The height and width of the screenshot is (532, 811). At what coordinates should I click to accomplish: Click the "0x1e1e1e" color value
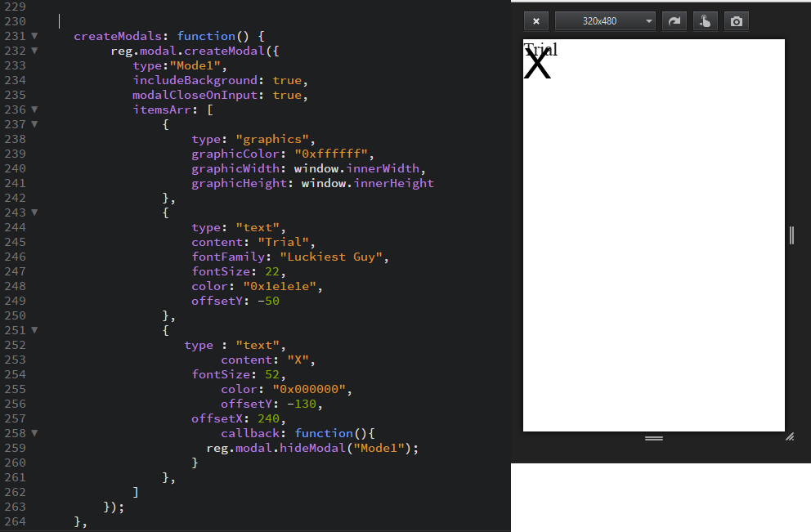[280, 286]
